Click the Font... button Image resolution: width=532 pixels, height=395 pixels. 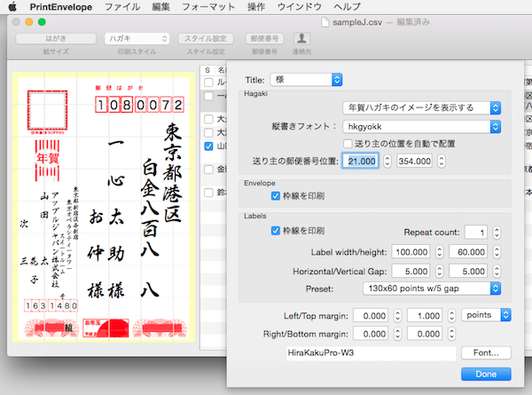[x=486, y=353]
